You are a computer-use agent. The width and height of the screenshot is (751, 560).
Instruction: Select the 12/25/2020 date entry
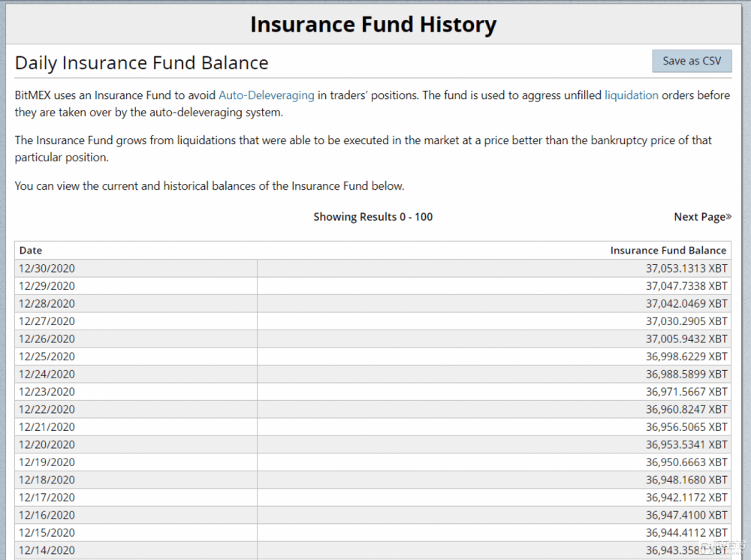[x=47, y=357]
